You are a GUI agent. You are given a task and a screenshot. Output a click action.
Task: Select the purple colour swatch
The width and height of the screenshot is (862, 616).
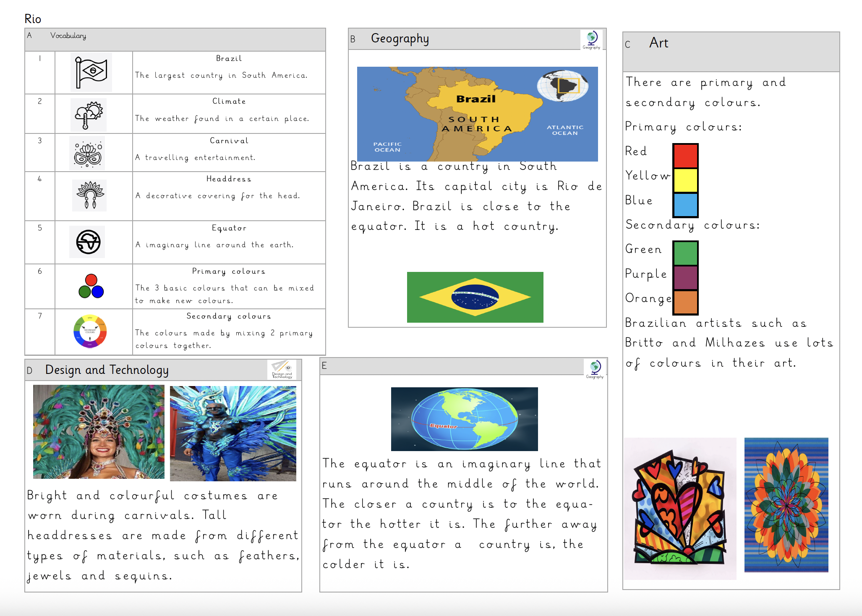[x=685, y=277]
